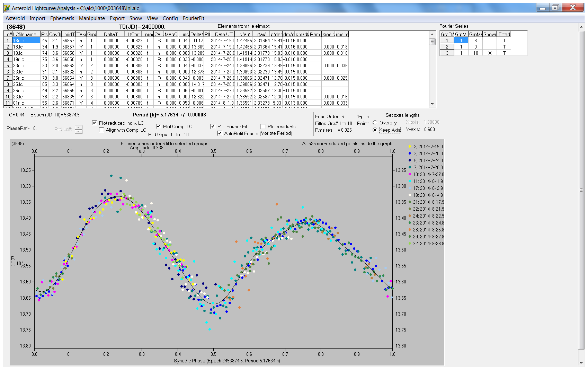The width and height of the screenshot is (588, 370).
Task: Increase the Pltd Lc# stepper value
Action: [x=79, y=127]
